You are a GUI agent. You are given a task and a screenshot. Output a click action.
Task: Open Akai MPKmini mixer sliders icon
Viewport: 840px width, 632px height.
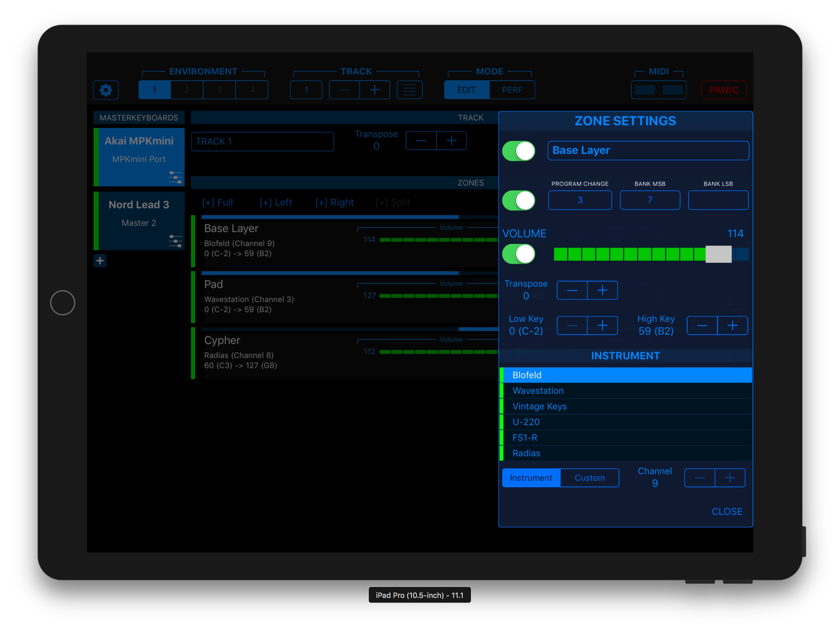(x=175, y=177)
